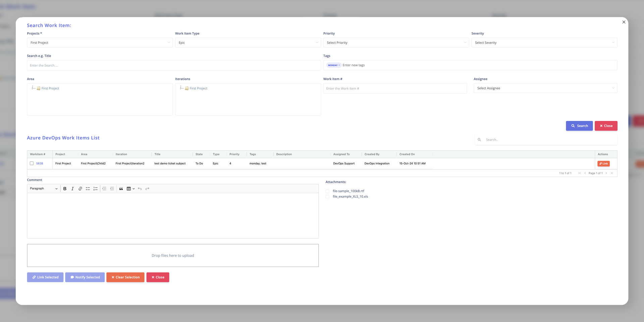Toggle italic formatting in comment editor
Screen dimensions: 644x322
point(72,189)
